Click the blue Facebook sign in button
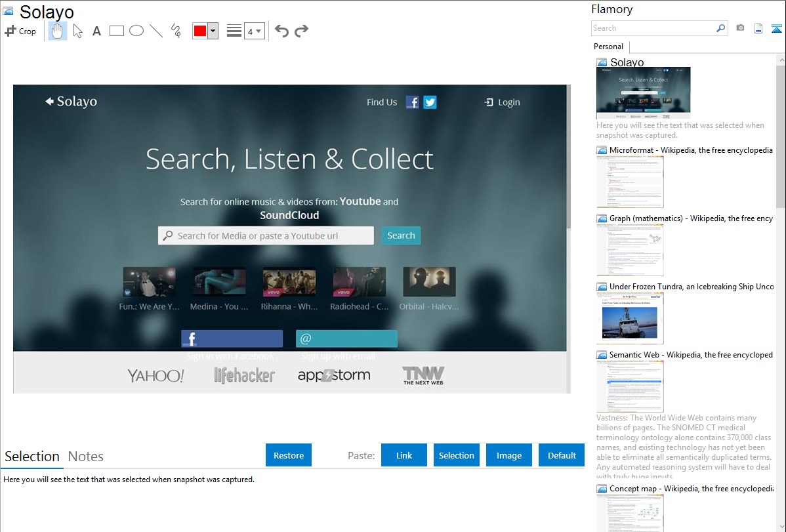 pyautogui.click(x=232, y=339)
